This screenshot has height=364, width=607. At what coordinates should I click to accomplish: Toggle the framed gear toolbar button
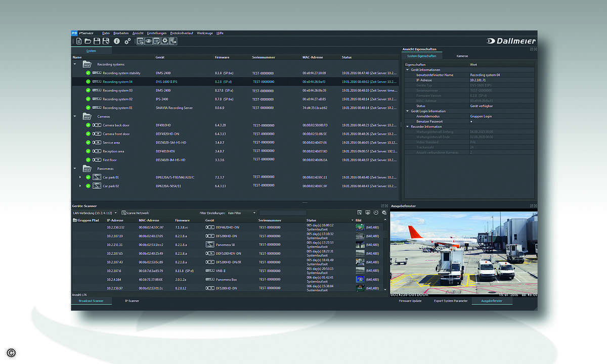click(165, 41)
